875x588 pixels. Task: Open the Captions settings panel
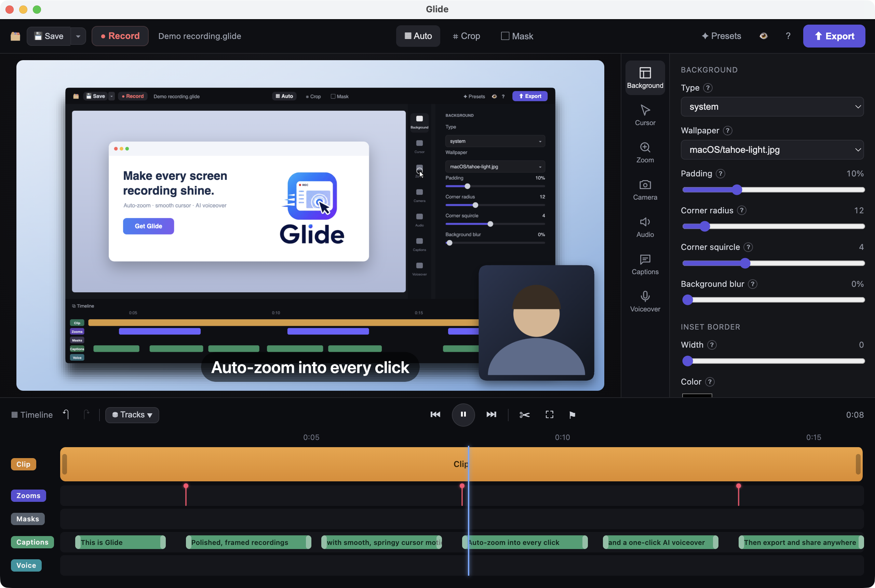coord(645,264)
